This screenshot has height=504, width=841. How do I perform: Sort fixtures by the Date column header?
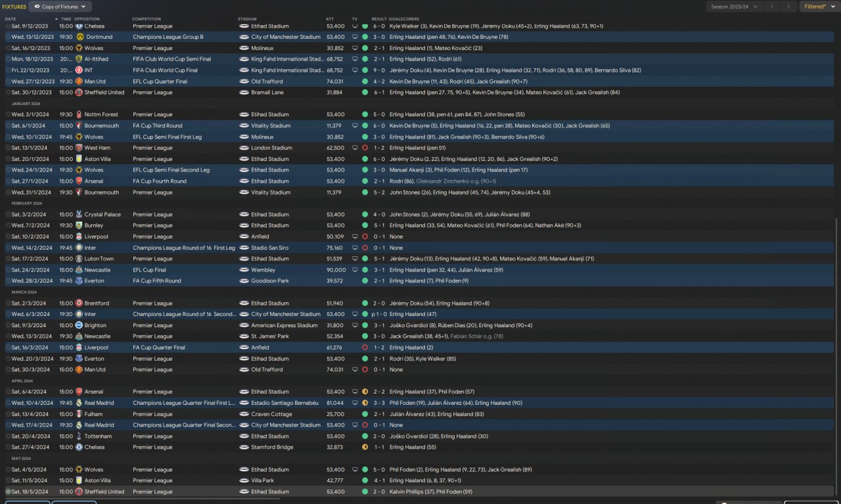pyautogui.click(x=11, y=19)
